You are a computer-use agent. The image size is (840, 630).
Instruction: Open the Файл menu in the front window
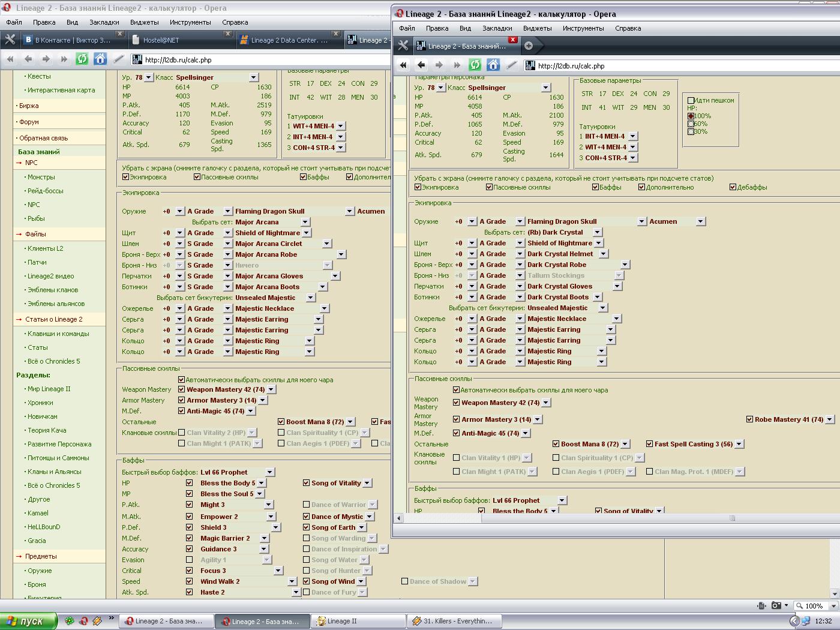[407, 28]
